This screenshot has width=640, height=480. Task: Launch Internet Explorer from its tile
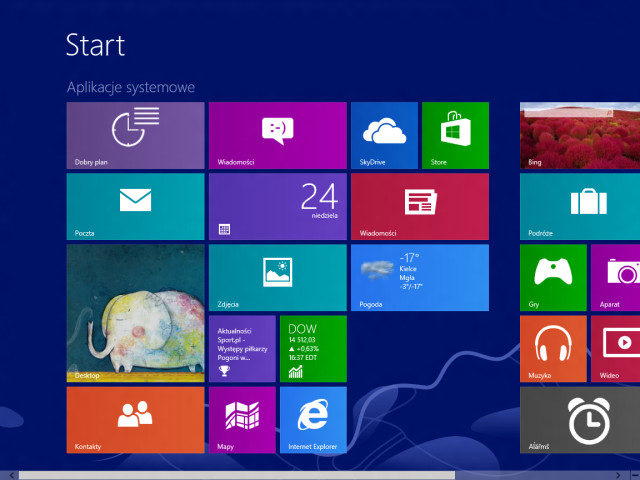coord(313,420)
